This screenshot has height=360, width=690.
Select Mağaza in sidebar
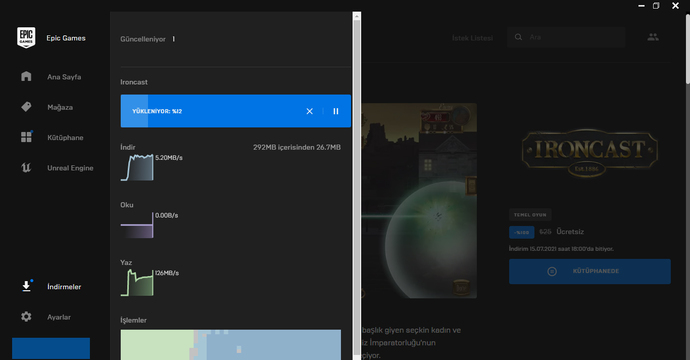pos(60,107)
